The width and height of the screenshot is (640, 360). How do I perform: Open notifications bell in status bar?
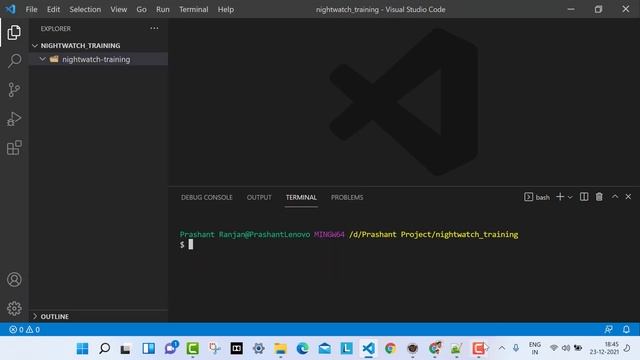pos(626,329)
